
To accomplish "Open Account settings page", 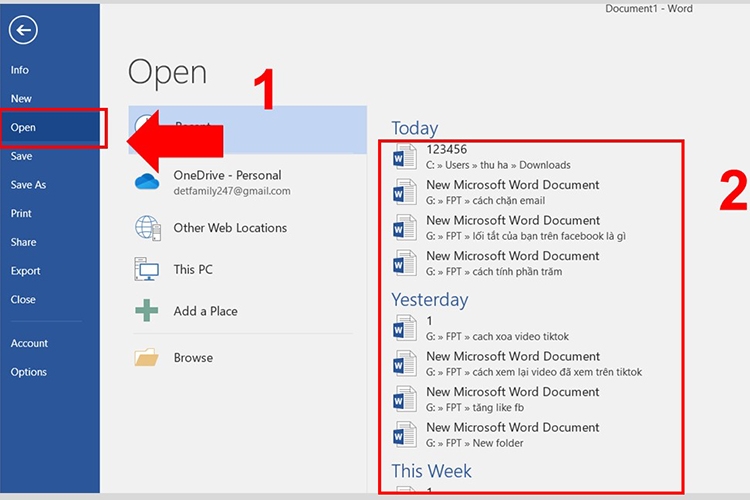I will [x=29, y=343].
